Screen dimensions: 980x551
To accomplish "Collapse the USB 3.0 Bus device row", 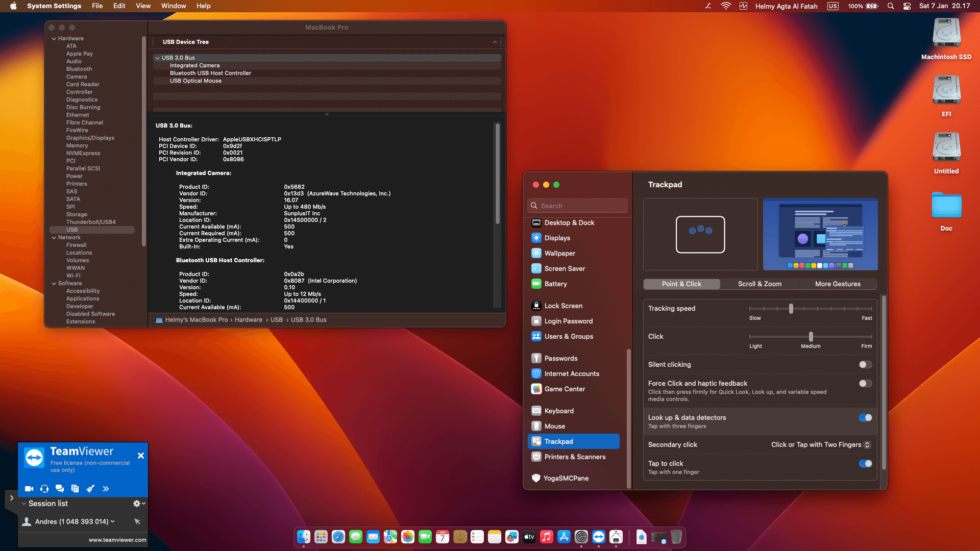I will [x=157, y=58].
